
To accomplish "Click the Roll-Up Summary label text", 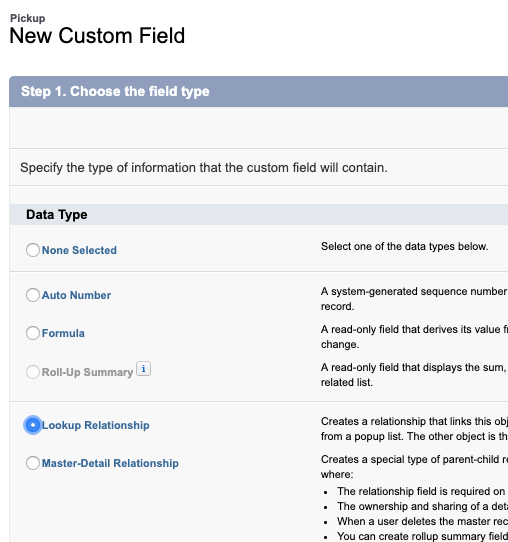I will (x=87, y=372).
